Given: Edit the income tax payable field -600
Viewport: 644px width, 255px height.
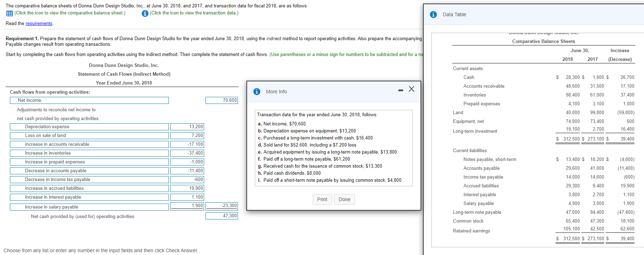Looking at the screenshot, I should (x=187, y=180).
